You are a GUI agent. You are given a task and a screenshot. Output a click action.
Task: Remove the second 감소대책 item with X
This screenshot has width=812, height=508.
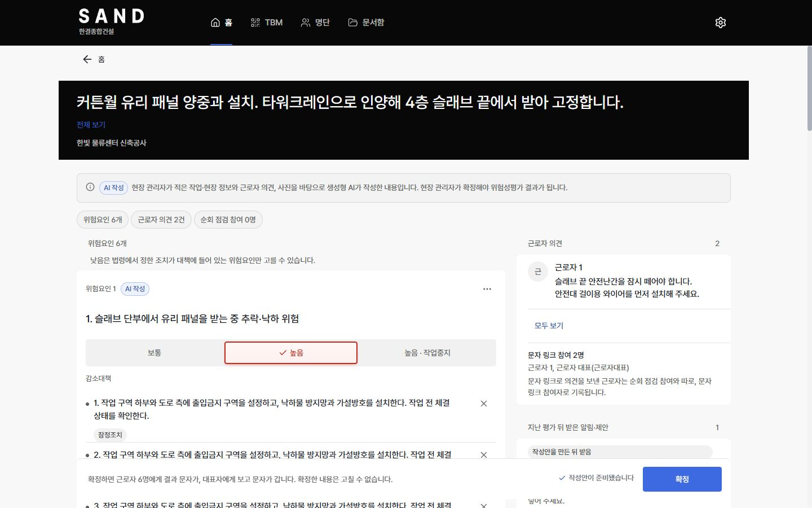pyautogui.click(x=484, y=454)
